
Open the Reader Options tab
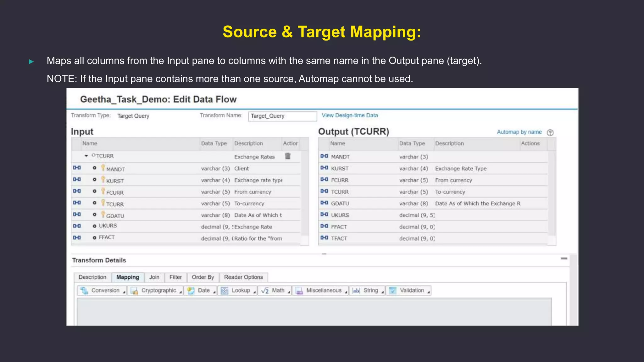(x=243, y=277)
